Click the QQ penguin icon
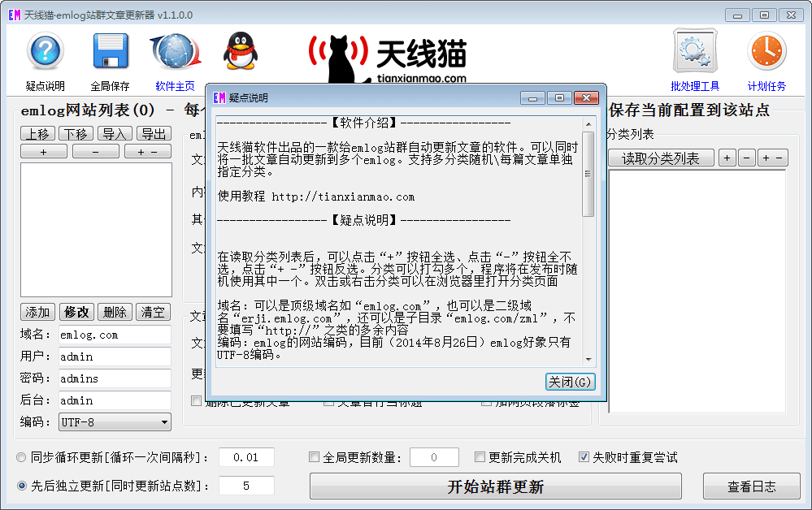 (x=241, y=50)
